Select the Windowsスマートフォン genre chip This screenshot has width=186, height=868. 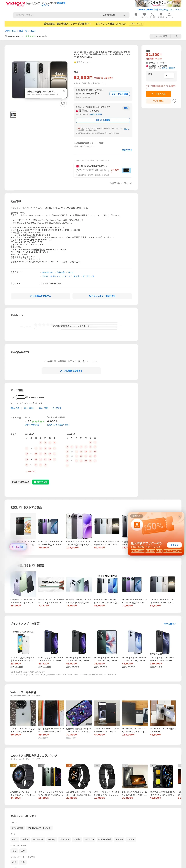tap(39, 828)
